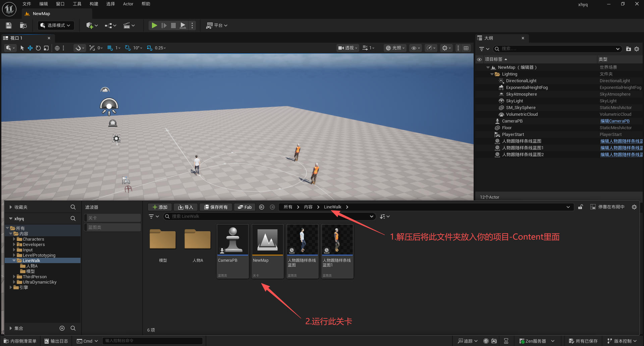Toggle the 关卡 filter in filter panel

coord(112,218)
